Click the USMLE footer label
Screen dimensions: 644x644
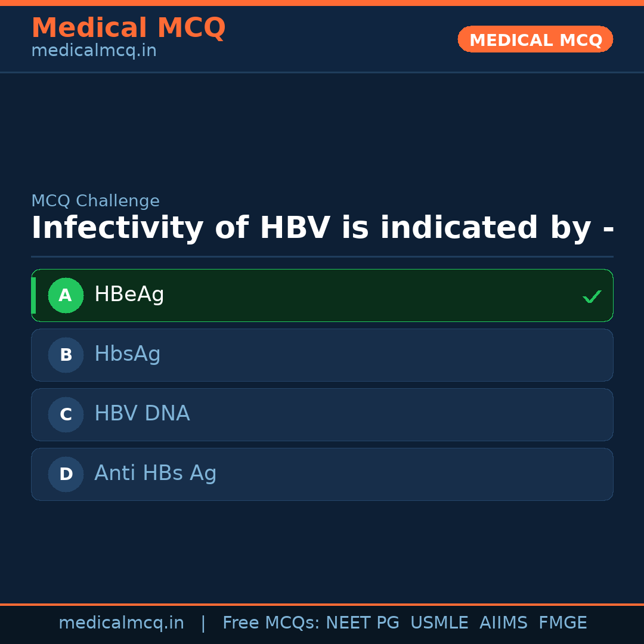(439, 623)
